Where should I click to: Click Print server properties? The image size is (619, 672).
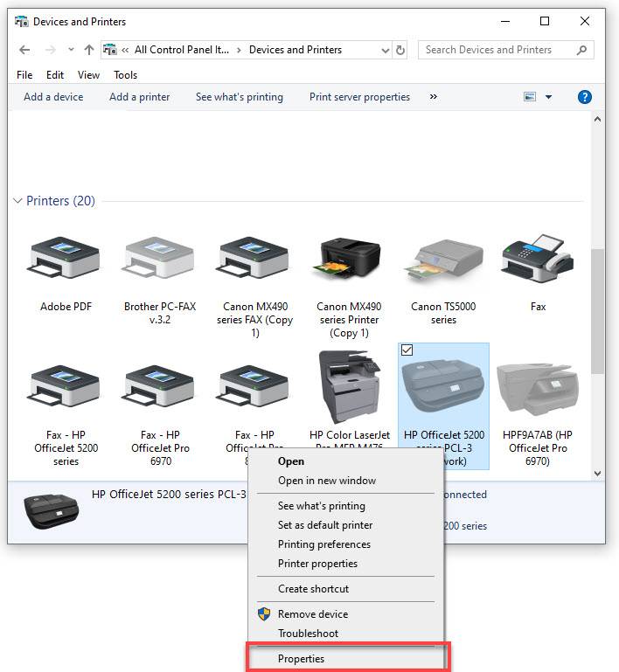coord(359,97)
